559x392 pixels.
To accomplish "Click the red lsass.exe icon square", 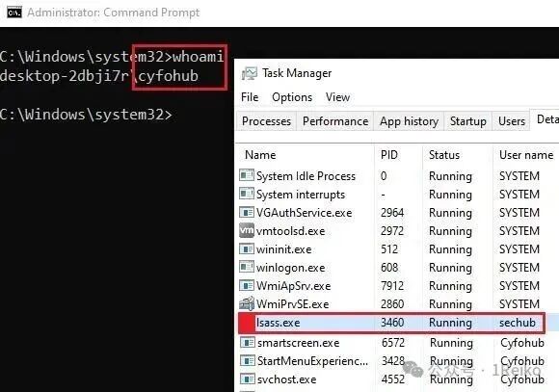I will pos(247,323).
